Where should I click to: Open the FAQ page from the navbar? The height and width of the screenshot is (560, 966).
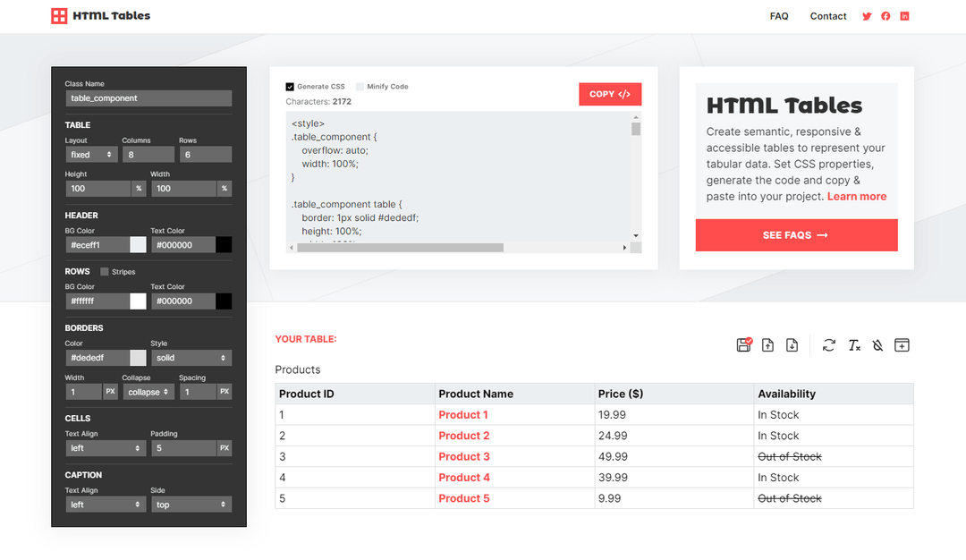[779, 15]
